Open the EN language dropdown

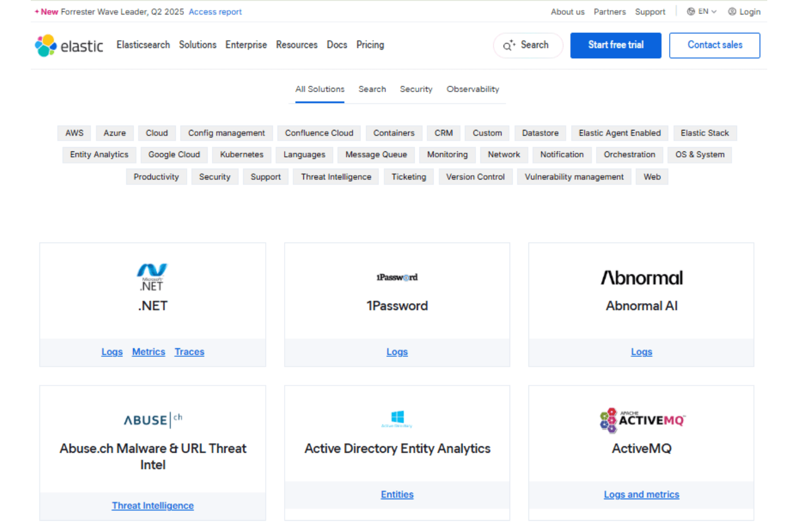702,11
